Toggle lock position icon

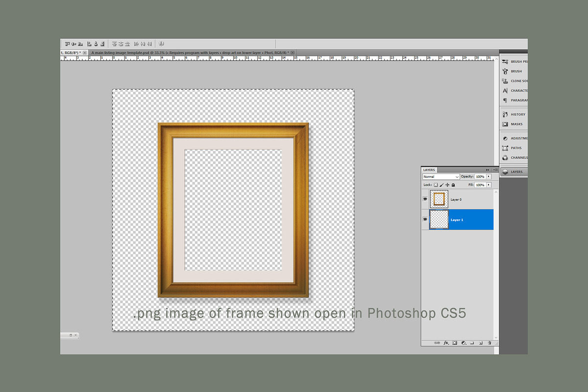447,185
